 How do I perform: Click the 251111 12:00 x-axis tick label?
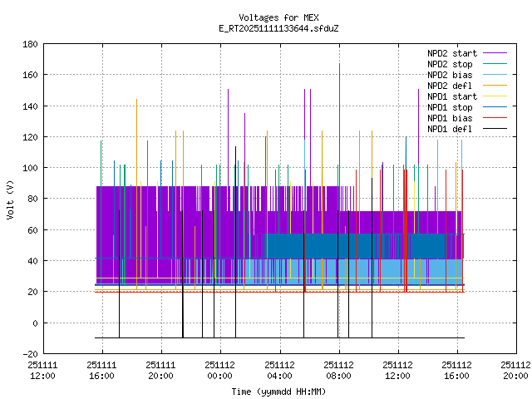point(42,370)
